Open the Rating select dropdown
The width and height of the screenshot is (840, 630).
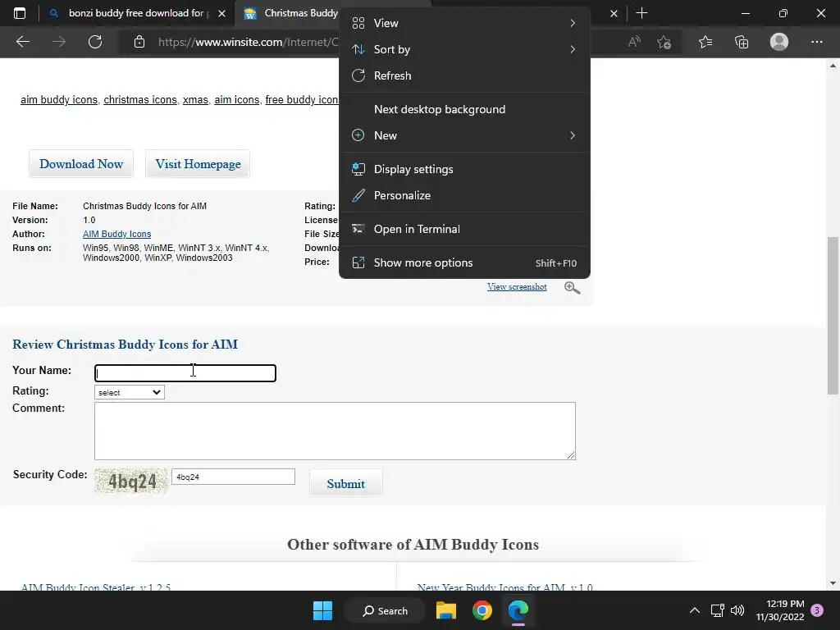tap(129, 393)
